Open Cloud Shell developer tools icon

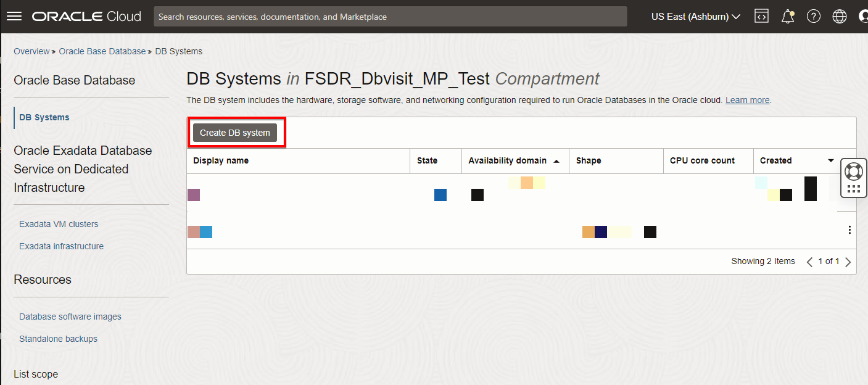[762, 17]
